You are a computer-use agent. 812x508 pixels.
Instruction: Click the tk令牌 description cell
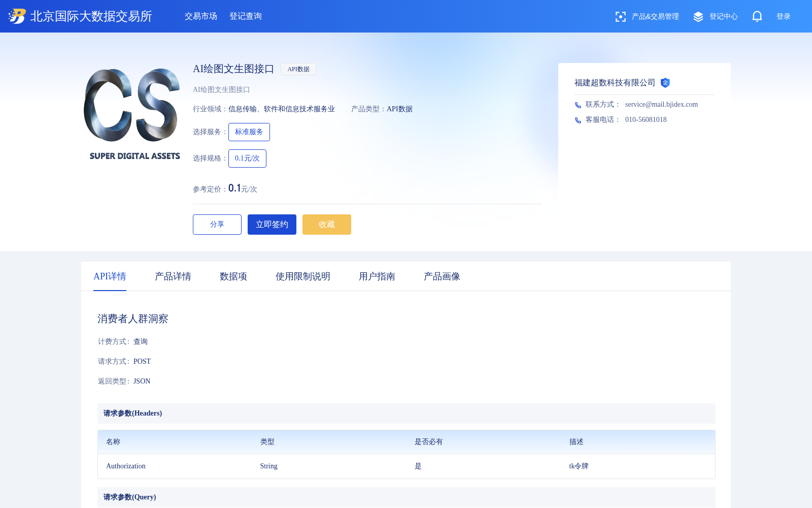coord(579,466)
